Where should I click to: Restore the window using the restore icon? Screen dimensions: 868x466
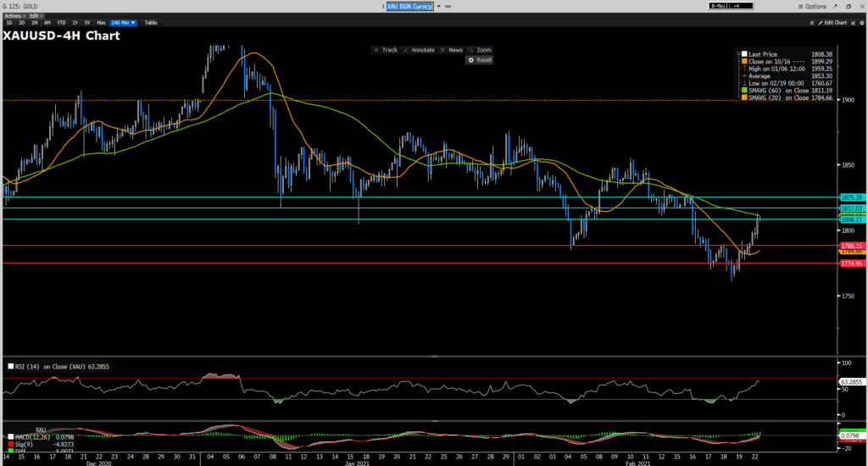point(849,7)
